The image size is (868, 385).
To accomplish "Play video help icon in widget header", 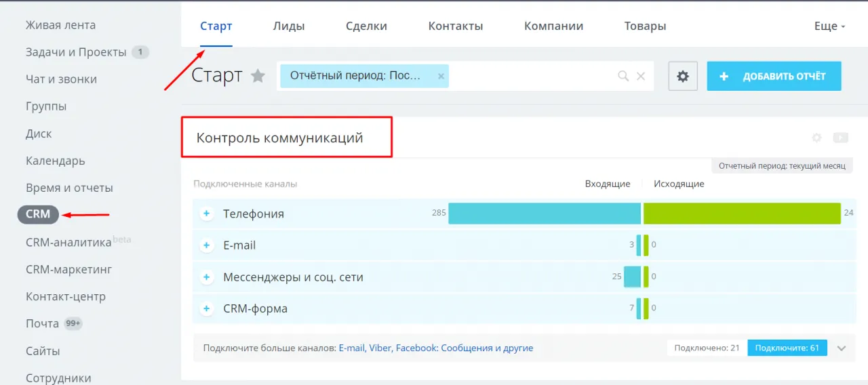I will click(x=841, y=138).
